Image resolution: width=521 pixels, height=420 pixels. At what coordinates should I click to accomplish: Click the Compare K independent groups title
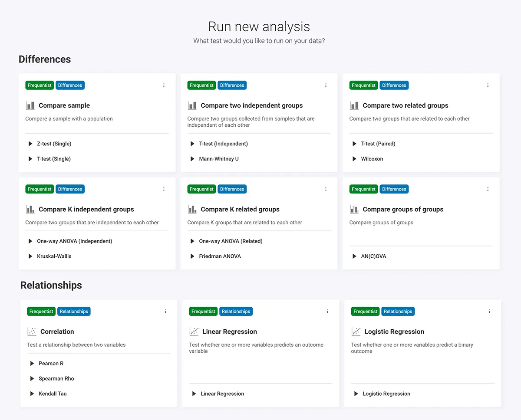tap(86, 209)
